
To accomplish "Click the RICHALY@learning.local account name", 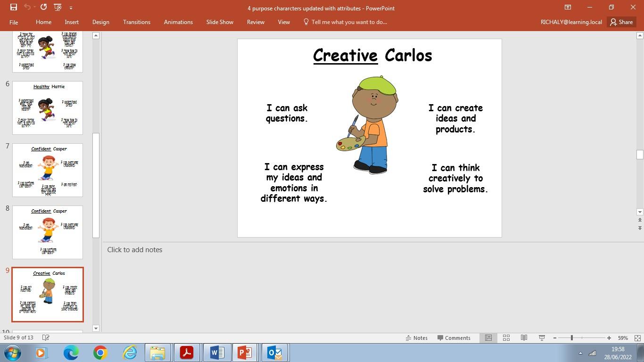I will [x=571, y=22].
